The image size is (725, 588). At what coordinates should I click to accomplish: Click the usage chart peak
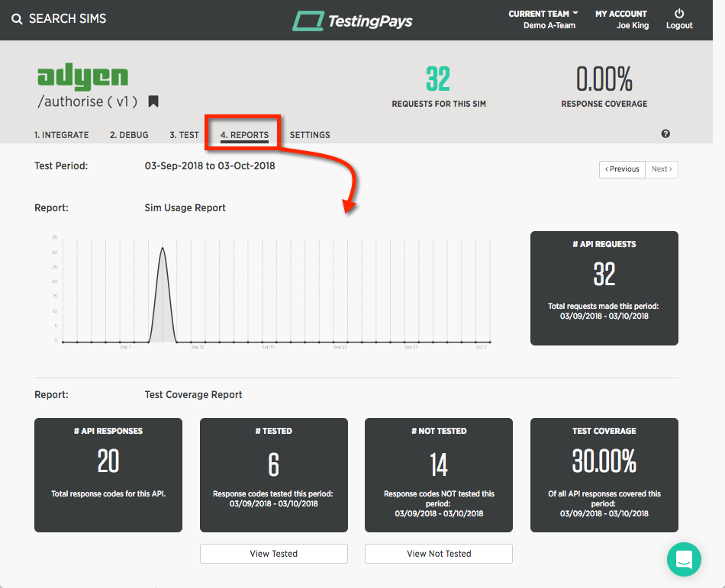[x=163, y=249]
